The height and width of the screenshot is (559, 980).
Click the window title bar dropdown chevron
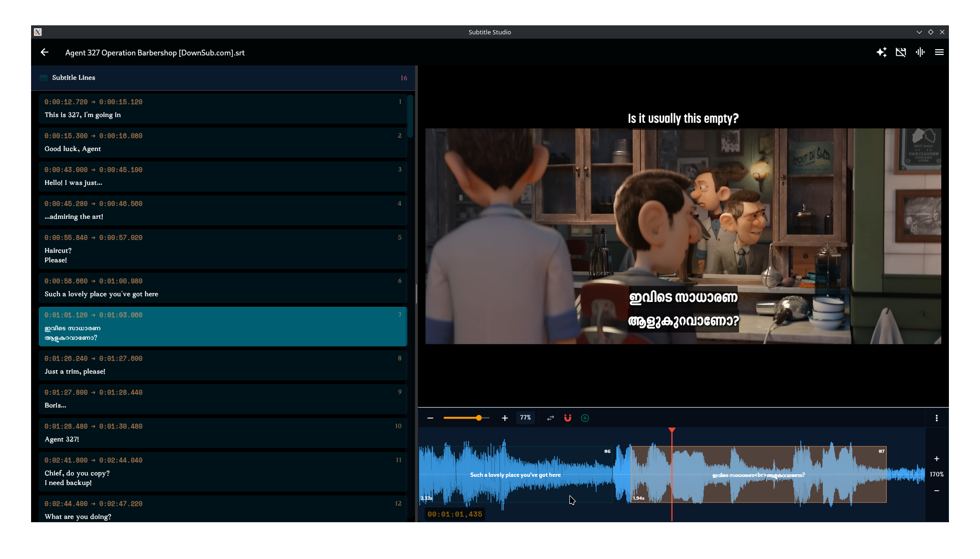coord(919,32)
